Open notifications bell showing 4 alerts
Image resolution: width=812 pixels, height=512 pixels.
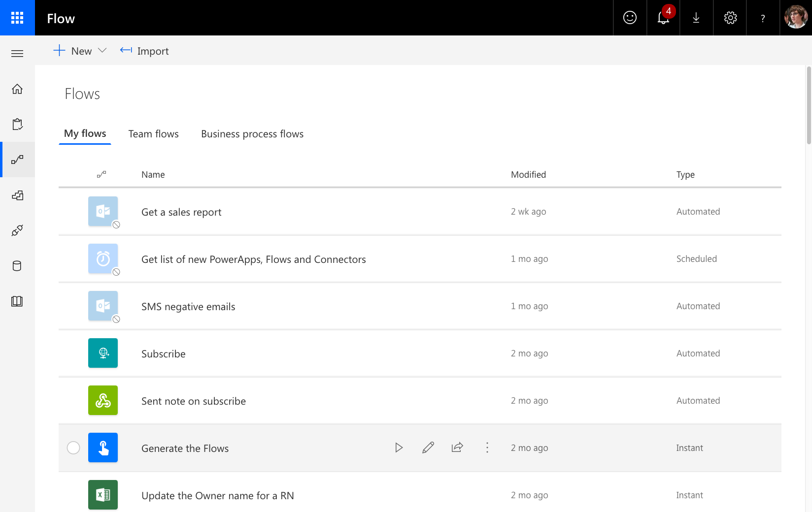663,18
